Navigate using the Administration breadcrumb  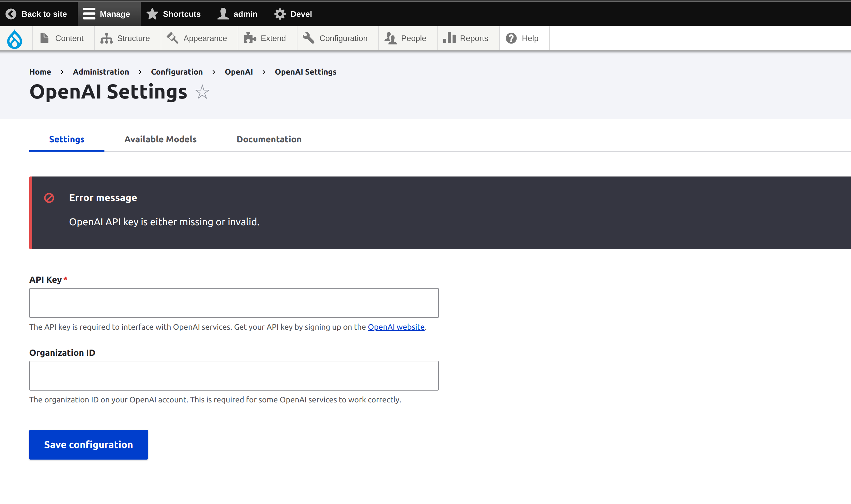(x=101, y=72)
